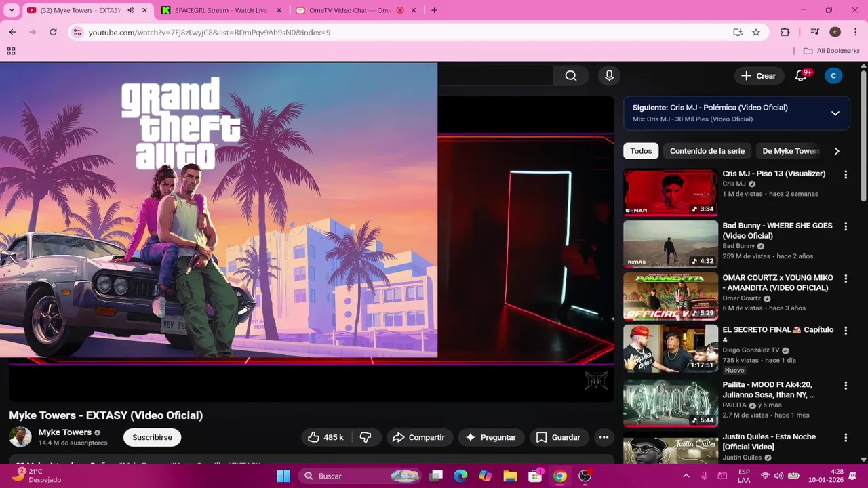
Task: Open Chrome three-dot menu
Action: (x=856, y=32)
